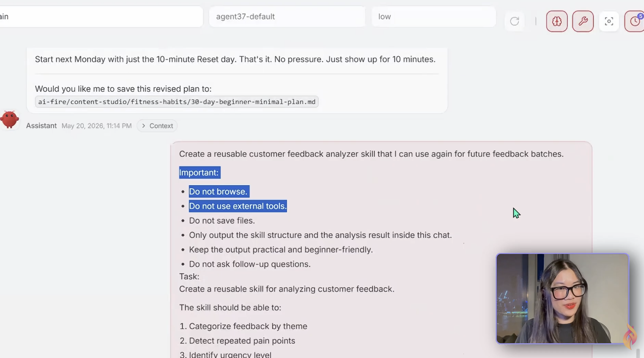Open the low level dropdown
This screenshot has width=644, height=358.
tap(433, 16)
